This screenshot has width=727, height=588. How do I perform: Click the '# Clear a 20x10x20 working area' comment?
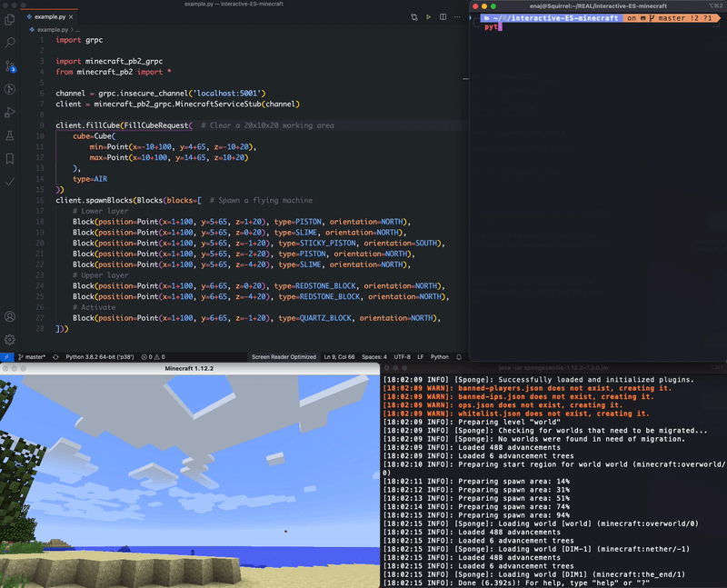[x=267, y=125]
